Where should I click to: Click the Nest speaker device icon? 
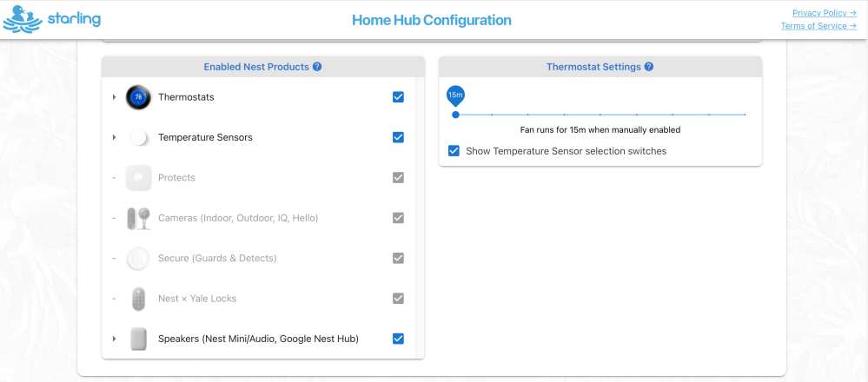tap(138, 339)
